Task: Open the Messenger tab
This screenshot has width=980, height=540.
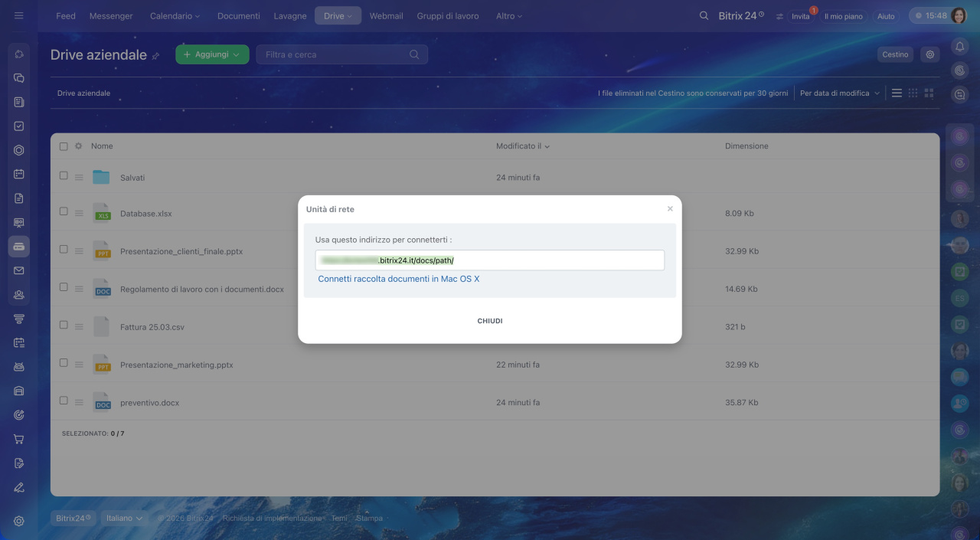Action: click(111, 15)
